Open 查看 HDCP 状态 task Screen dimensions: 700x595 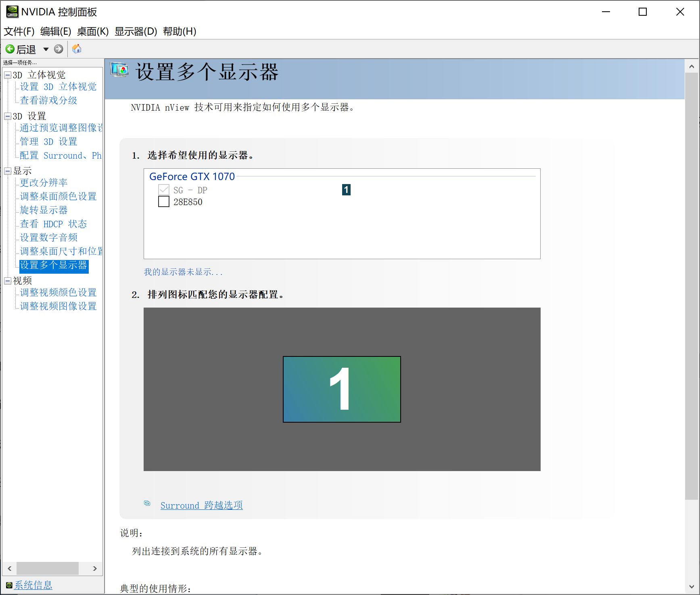click(x=54, y=224)
